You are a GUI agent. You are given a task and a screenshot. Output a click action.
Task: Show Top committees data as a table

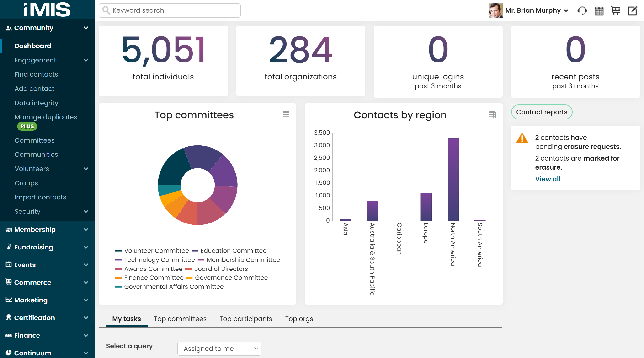286,115
